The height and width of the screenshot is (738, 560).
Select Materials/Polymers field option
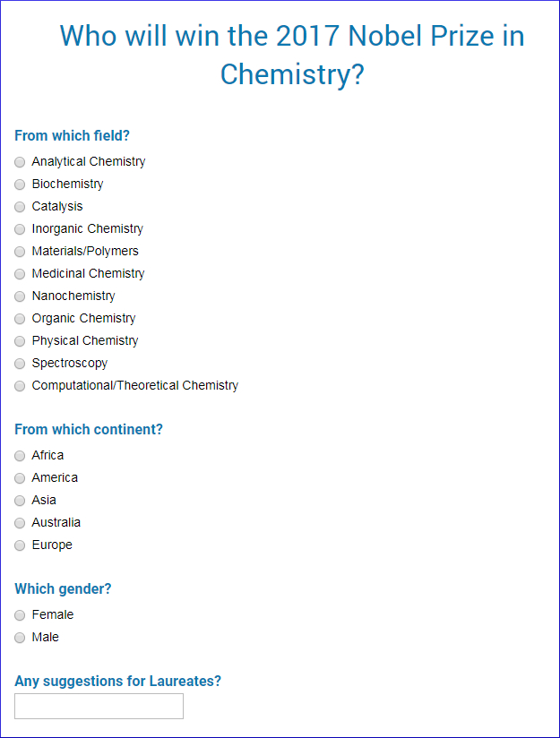tap(20, 252)
